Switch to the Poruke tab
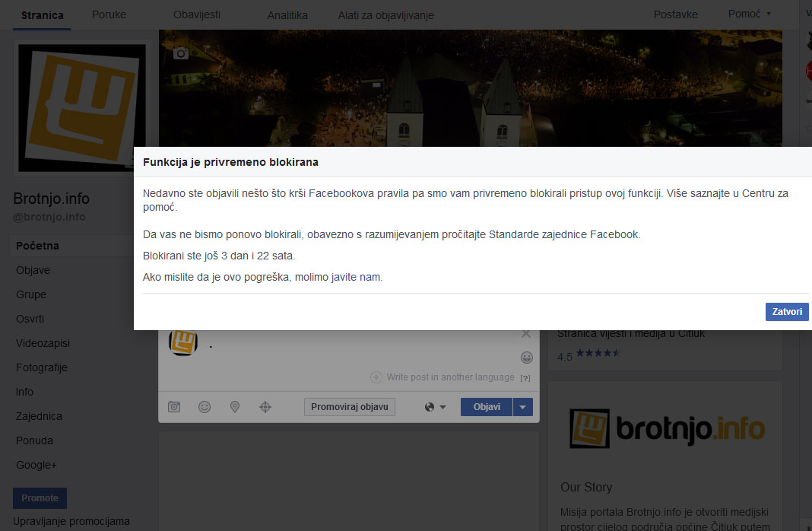Image resolution: width=812 pixels, height=531 pixels. [x=109, y=14]
